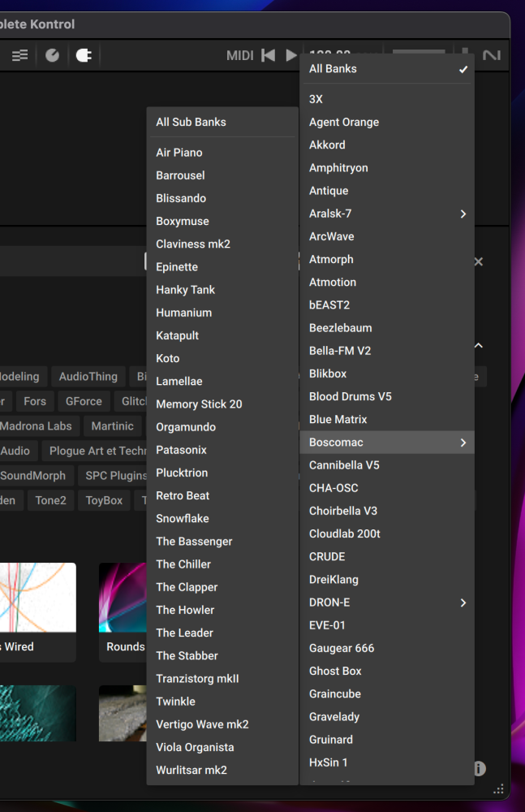The image size is (525, 812).
Task: Choose Retro Beat sub bank
Action: pos(222,495)
